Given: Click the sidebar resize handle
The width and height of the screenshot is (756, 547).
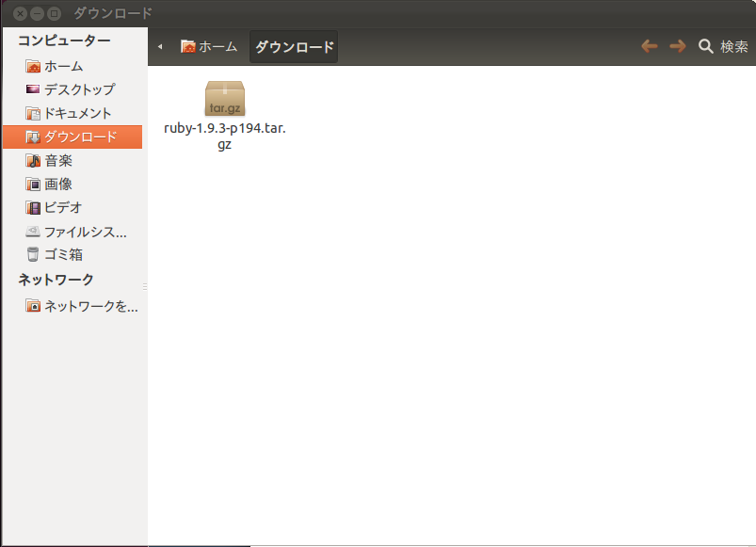Looking at the screenshot, I should point(145,287).
